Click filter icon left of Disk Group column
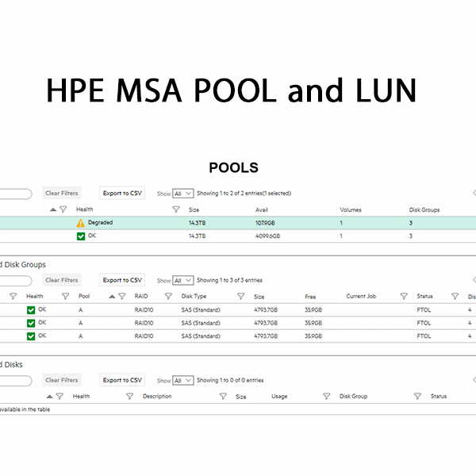The image size is (476, 476). [326, 397]
